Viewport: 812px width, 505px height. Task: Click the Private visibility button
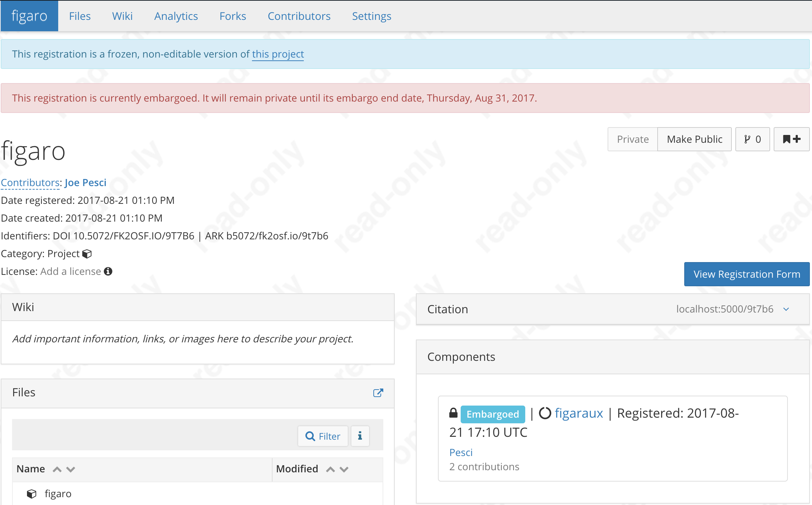coord(632,139)
